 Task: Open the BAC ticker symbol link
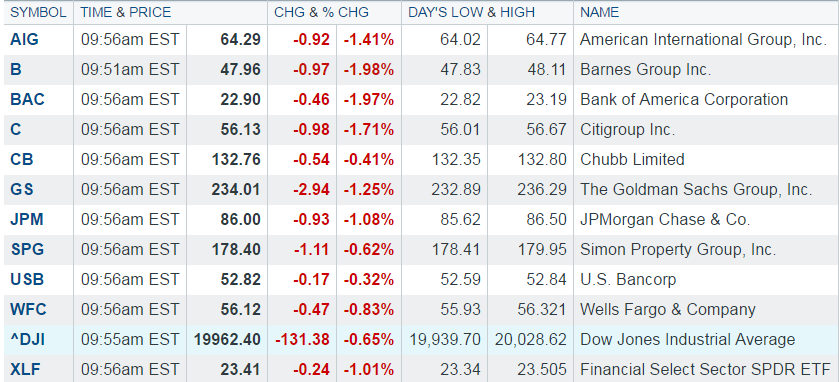(x=27, y=100)
